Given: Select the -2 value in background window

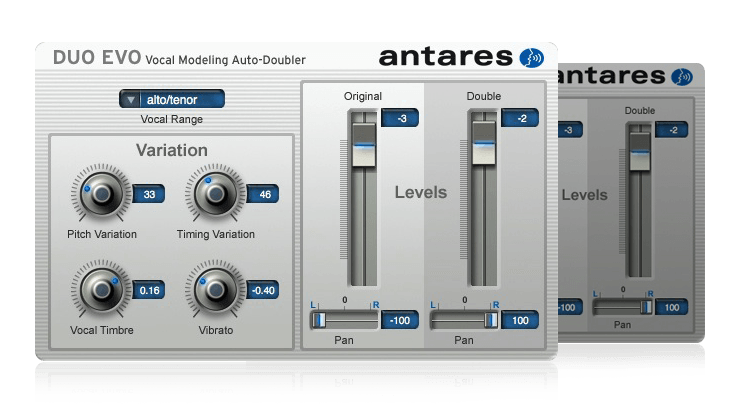Looking at the screenshot, I should (x=672, y=130).
